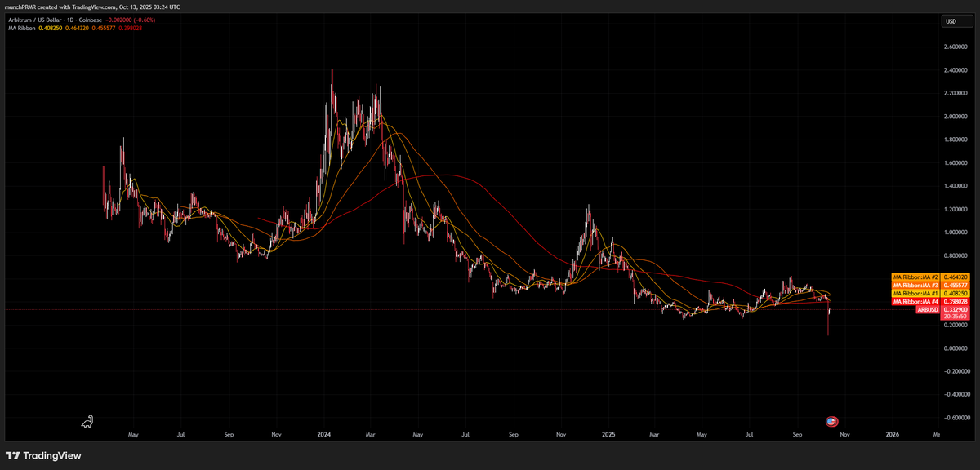Click the dinosaur icon at chart start

point(87,421)
